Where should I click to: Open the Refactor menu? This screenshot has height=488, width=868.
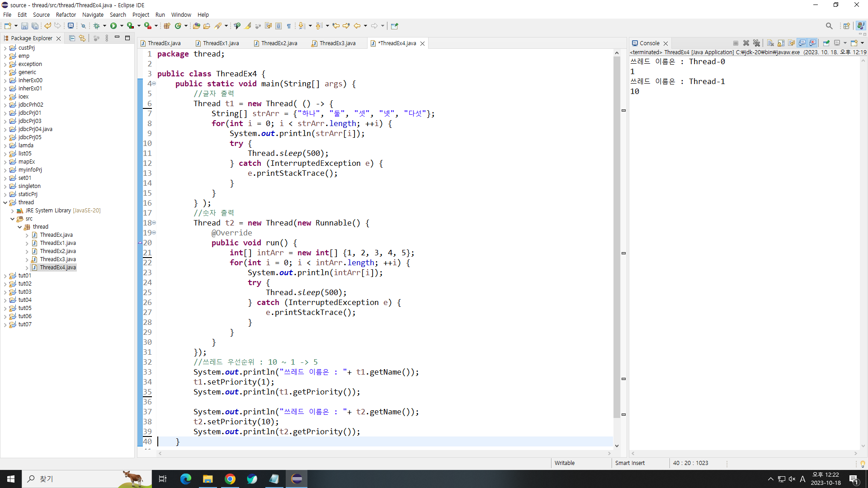click(66, 14)
